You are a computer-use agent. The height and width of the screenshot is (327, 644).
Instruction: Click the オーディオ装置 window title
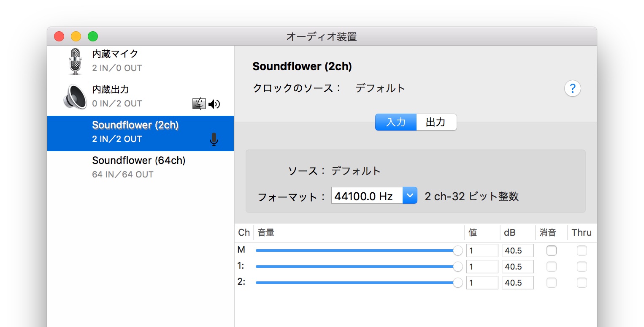322,37
